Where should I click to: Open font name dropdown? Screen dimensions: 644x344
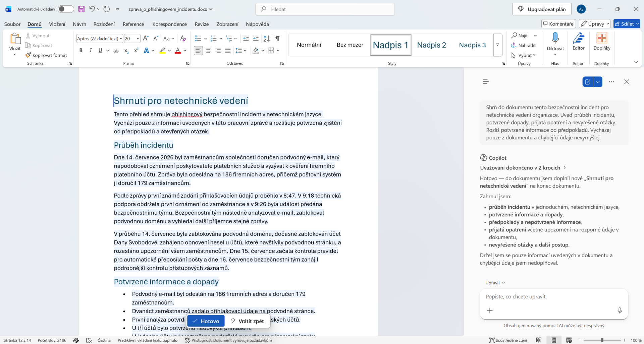point(121,39)
